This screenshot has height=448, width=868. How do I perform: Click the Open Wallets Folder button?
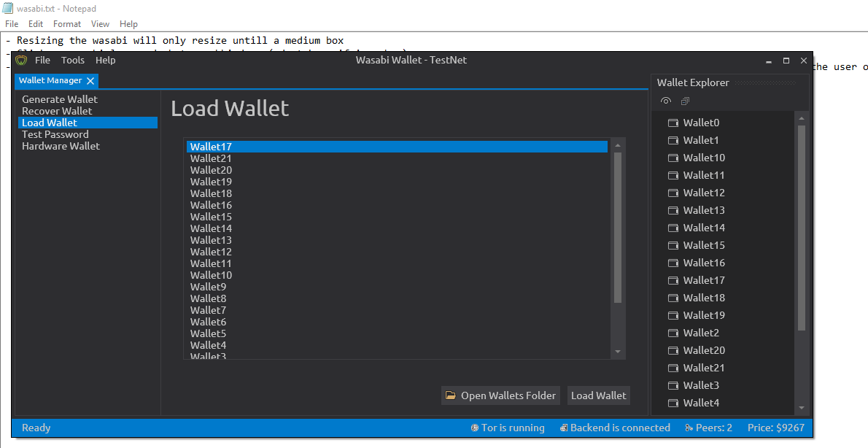[x=500, y=395]
